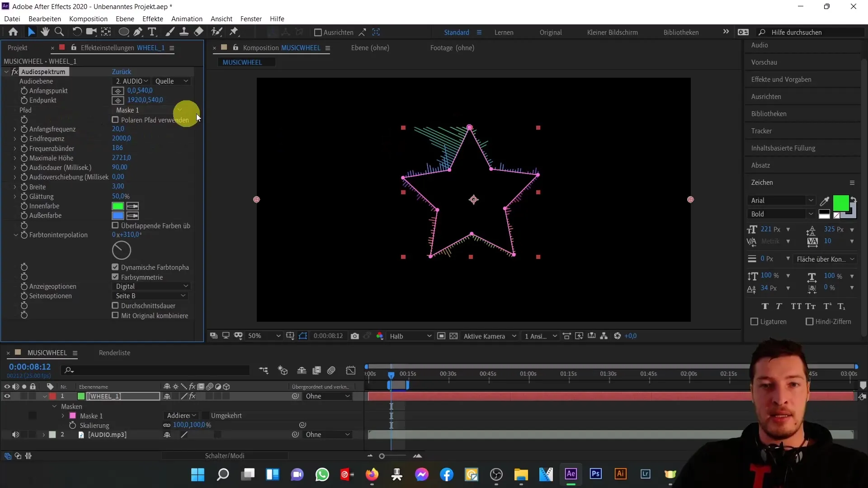Check Mit Original kombinieren checkbox
Screen dimensions: 868x488
[115, 315]
